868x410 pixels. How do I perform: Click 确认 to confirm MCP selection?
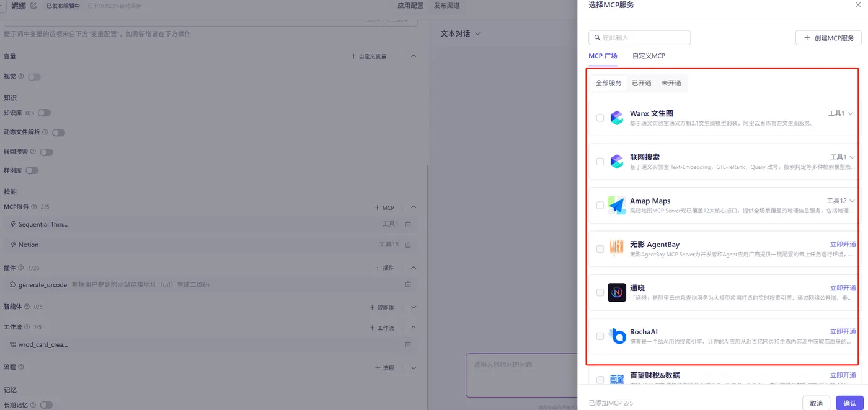click(x=849, y=403)
